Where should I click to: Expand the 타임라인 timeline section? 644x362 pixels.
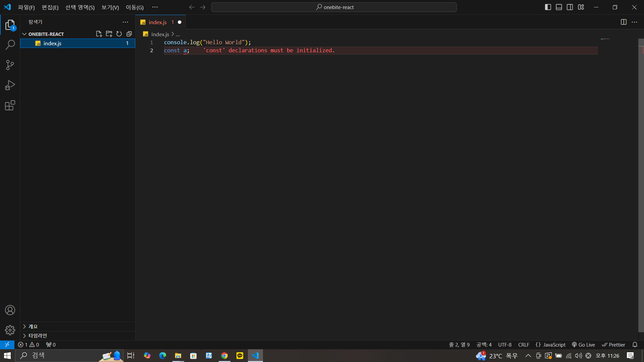point(78,336)
